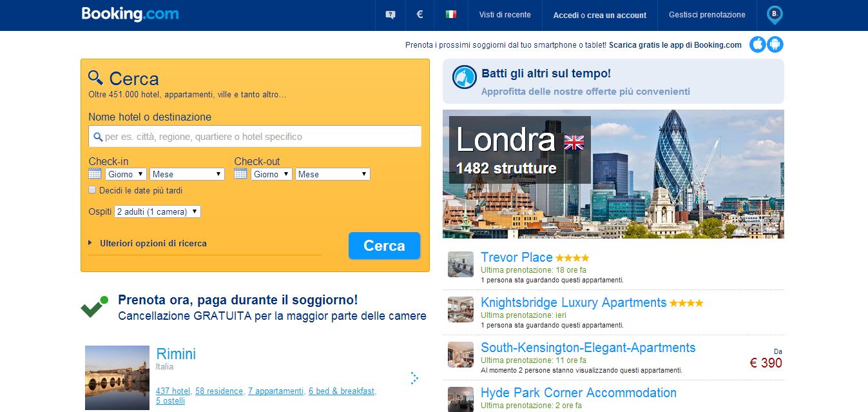Open the Trevor Place listing

click(517, 257)
